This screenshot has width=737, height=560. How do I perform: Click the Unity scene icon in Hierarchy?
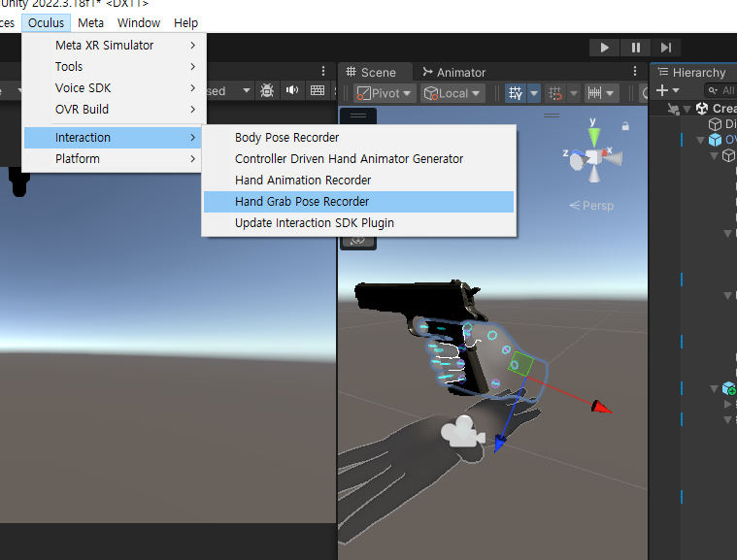[702, 109]
